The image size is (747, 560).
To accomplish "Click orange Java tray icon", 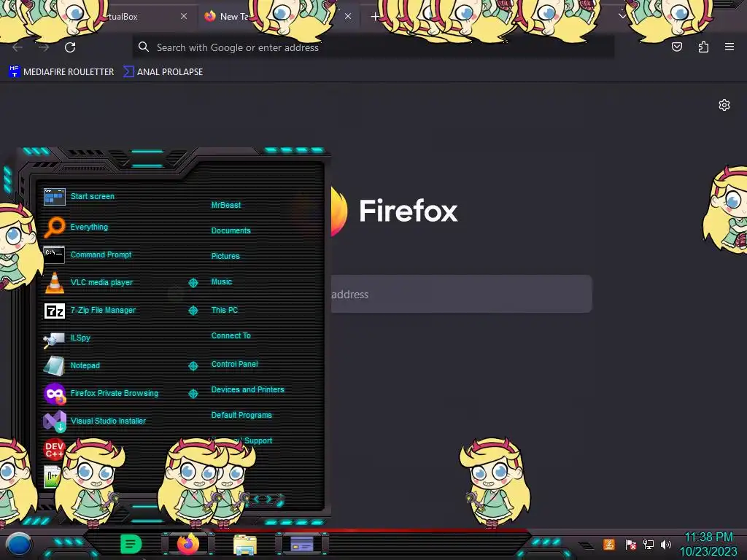I will tap(609, 544).
